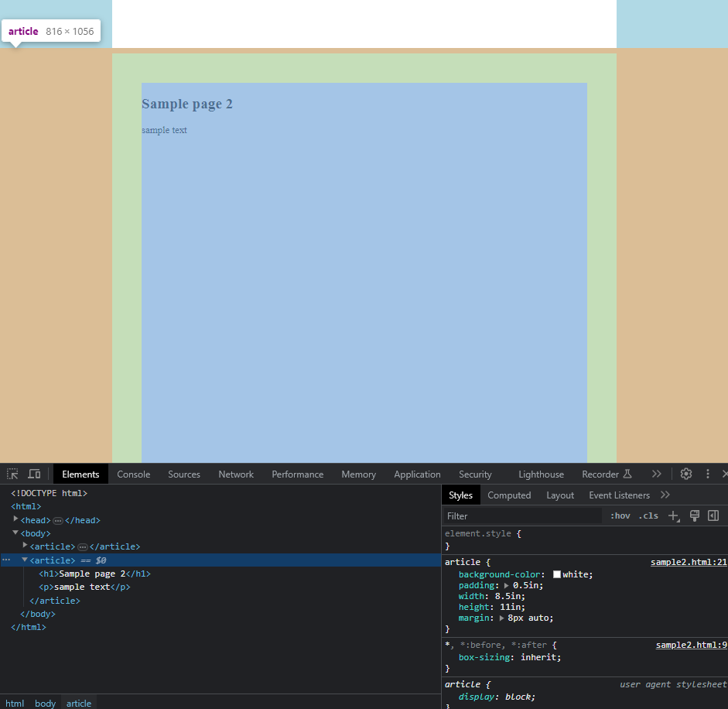Select the closing /article tag line

click(55, 601)
